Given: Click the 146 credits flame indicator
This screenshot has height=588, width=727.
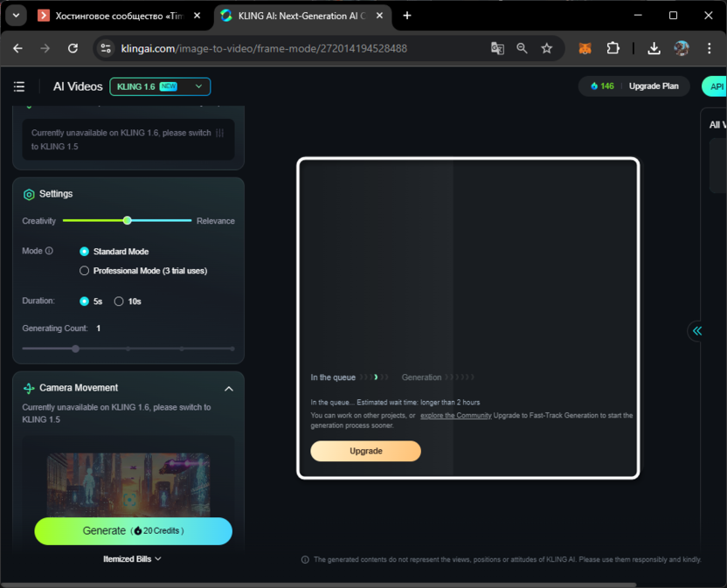Looking at the screenshot, I should tap(602, 86).
